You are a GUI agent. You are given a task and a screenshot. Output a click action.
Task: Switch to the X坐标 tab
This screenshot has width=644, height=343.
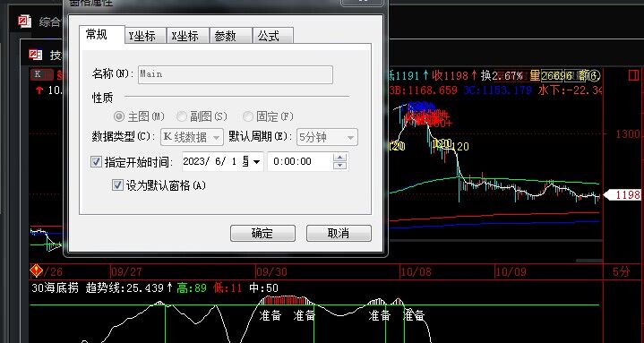pos(188,36)
